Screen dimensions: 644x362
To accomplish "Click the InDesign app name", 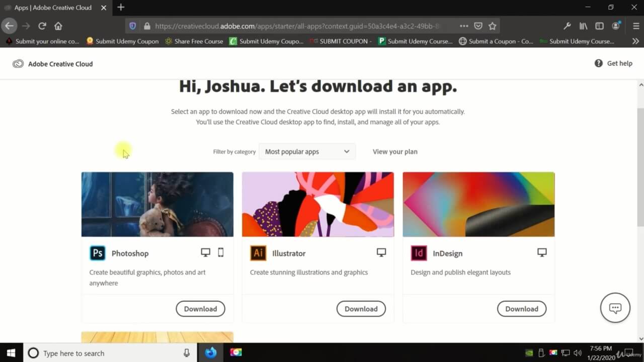I will [447, 253].
